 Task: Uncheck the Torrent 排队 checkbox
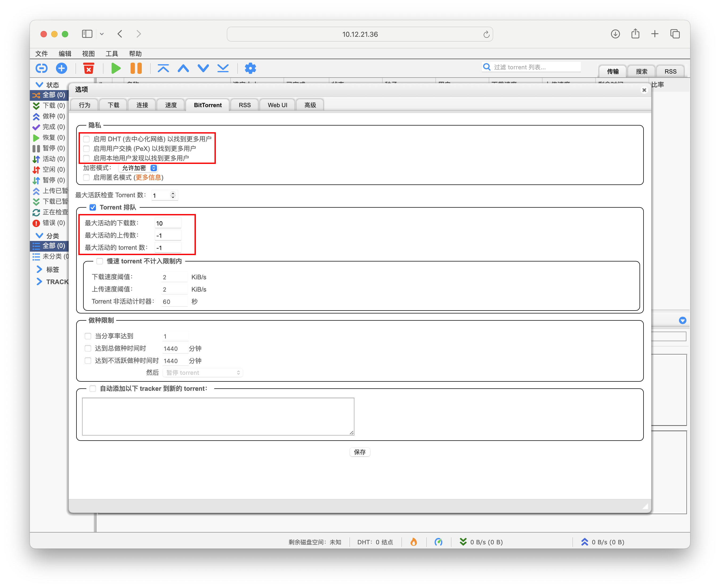coord(93,207)
